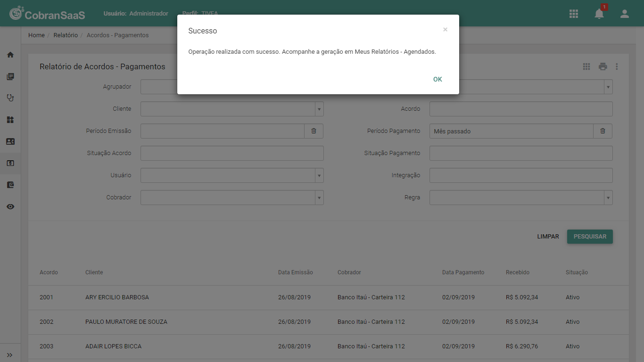
Task: Select agreement number 2001
Action: coord(47,297)
